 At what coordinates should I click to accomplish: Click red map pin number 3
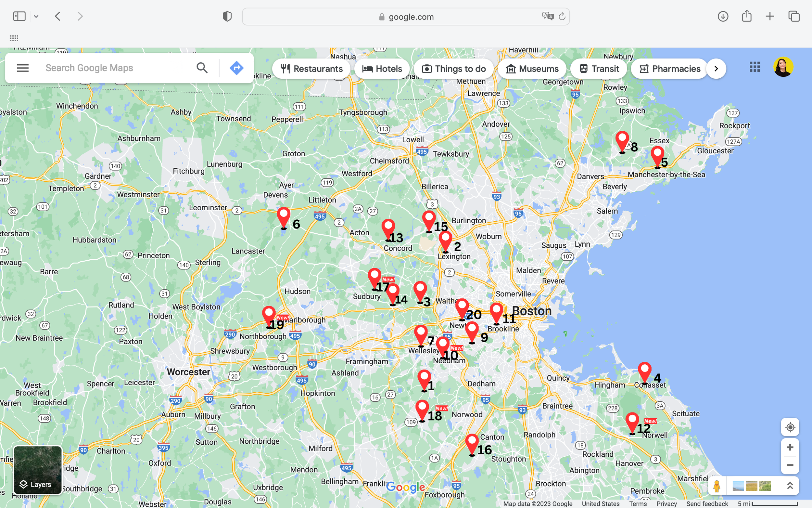tap(420, 292)
